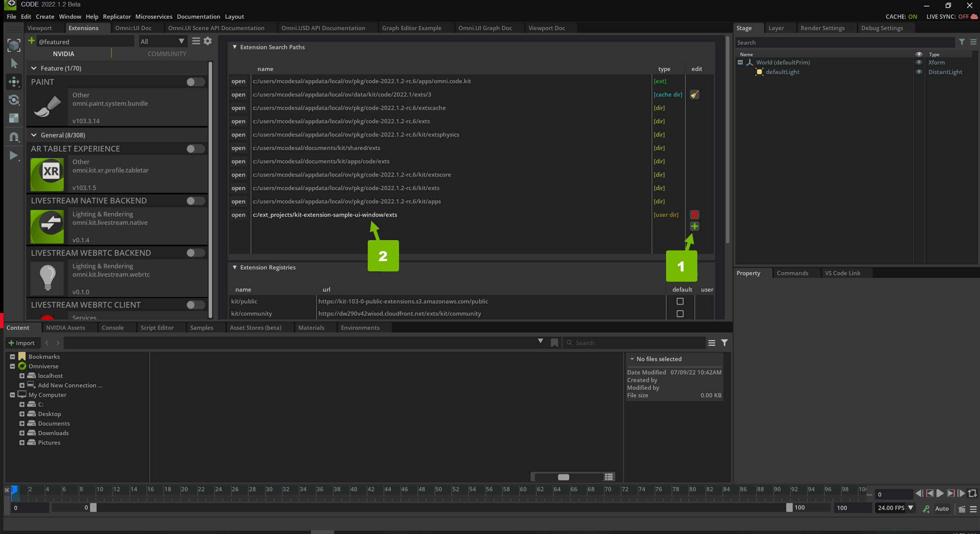Viewport: 980px width, 534px height.
Task: Add new search path with green plus
Action: tap(694, 227)
